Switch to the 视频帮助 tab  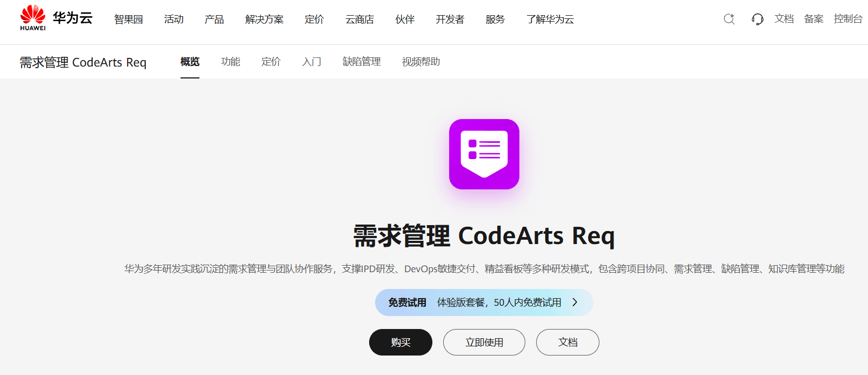click(x=421, y=62)
